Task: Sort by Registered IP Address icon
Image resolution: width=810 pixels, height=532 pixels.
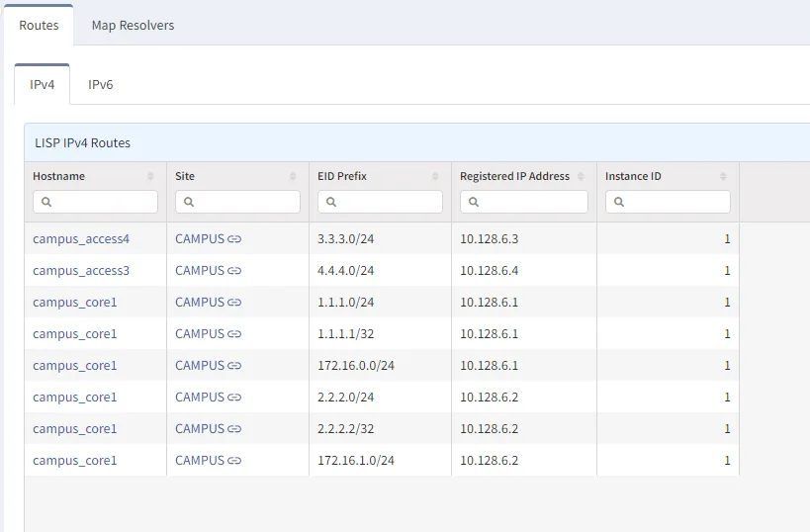Action: pos(581,176)
